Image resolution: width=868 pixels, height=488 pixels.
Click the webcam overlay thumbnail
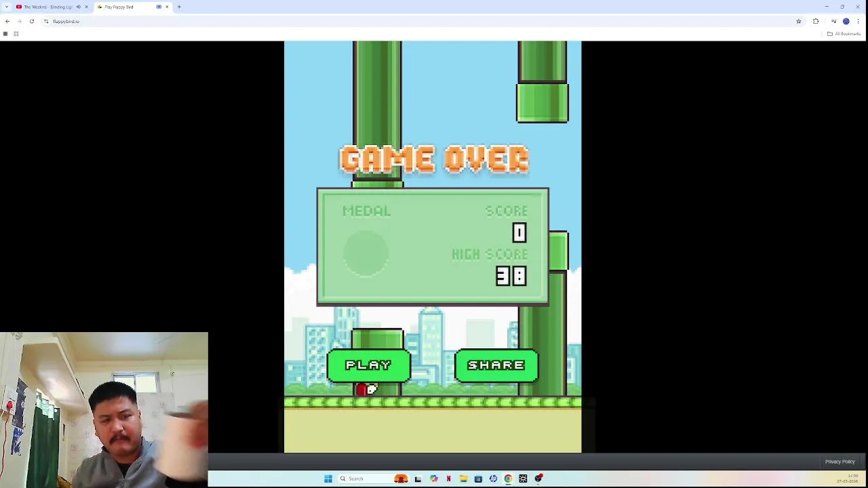coord(104,409)
